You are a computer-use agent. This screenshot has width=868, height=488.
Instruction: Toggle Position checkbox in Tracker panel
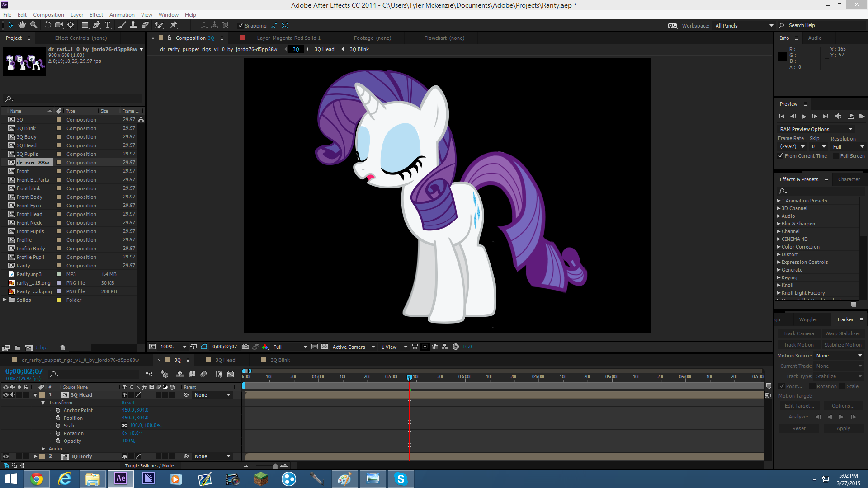[x=782, y=386]
